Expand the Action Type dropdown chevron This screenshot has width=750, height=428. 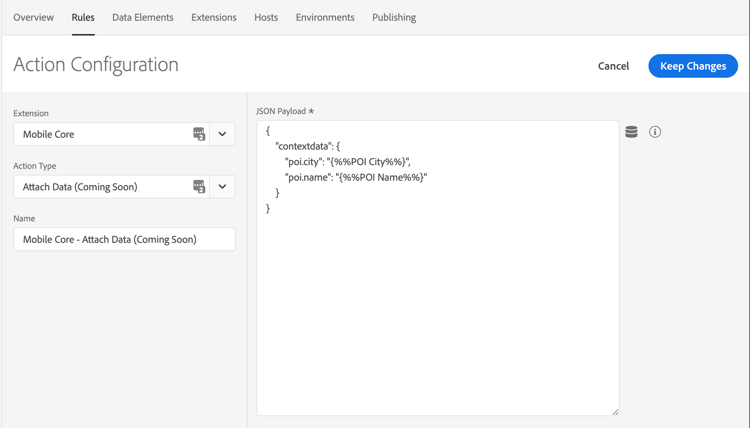pyautogui.click(x=222, y=187)
